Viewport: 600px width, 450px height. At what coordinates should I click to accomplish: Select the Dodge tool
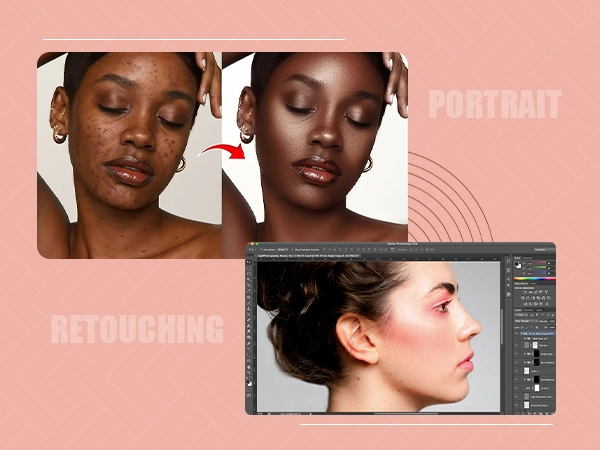click(249, 337)
